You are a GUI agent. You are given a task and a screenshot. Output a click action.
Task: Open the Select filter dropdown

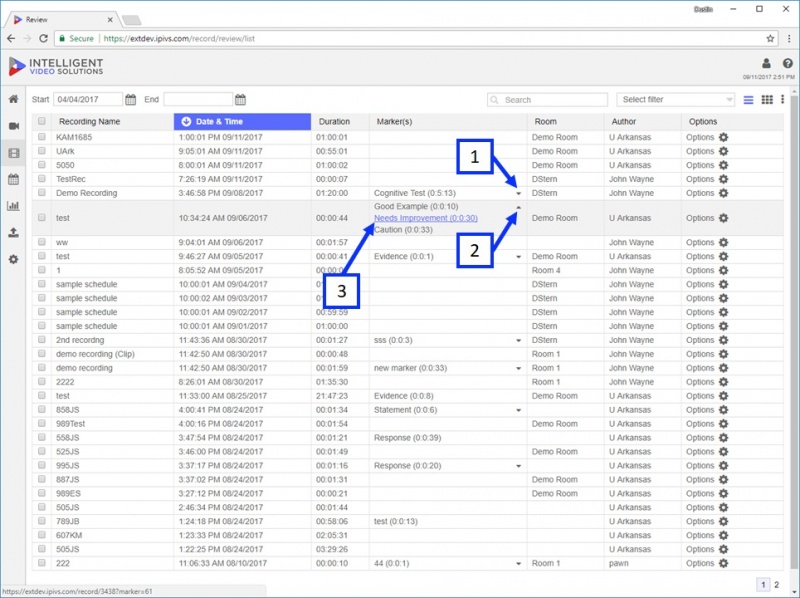pos(676,99)
